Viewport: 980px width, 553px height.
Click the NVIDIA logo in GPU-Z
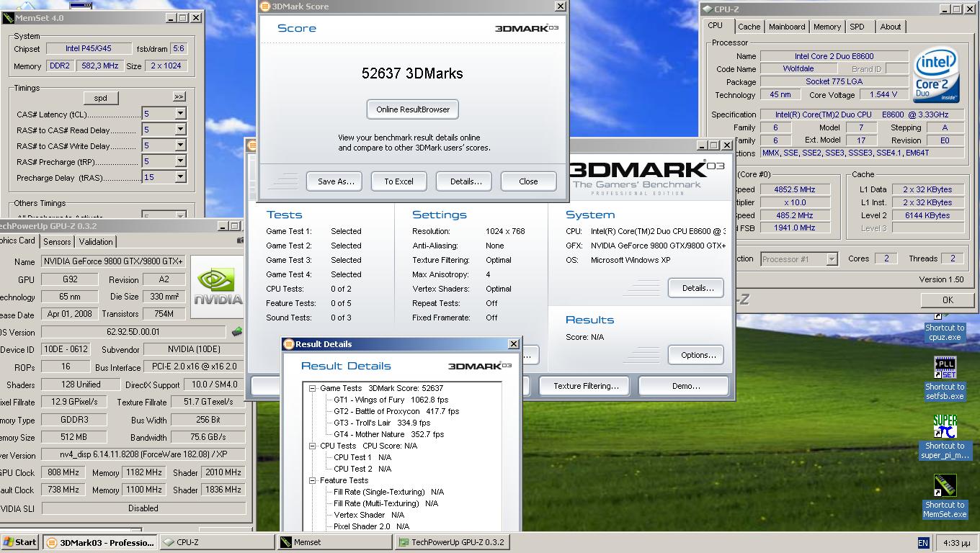point(216,287)
